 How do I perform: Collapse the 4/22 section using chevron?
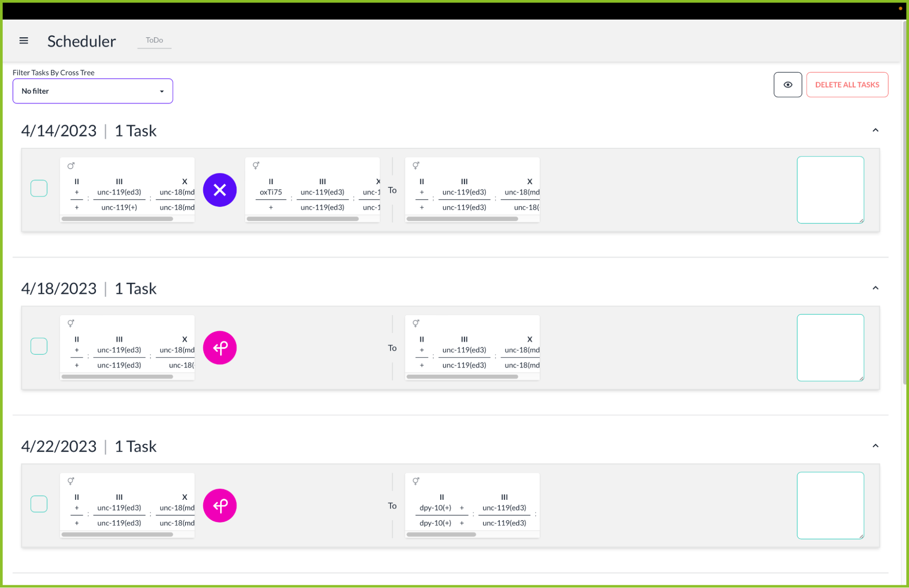(875, 445)
